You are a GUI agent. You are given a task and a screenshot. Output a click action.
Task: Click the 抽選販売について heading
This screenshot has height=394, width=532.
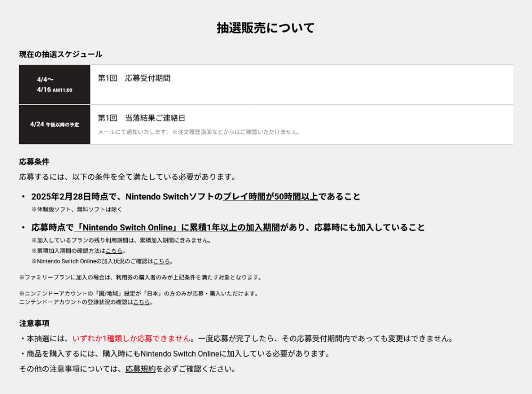pyautogui.click(x=266, y=28)
